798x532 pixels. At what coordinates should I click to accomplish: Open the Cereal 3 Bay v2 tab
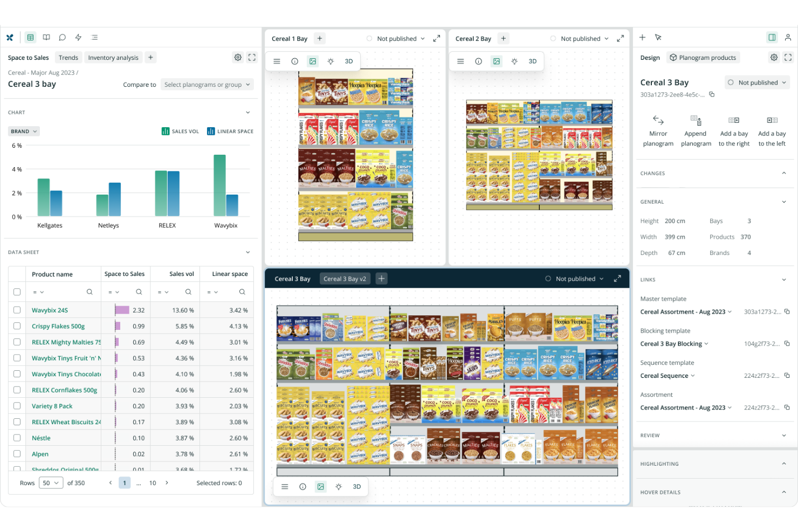(x=345, y=278)
